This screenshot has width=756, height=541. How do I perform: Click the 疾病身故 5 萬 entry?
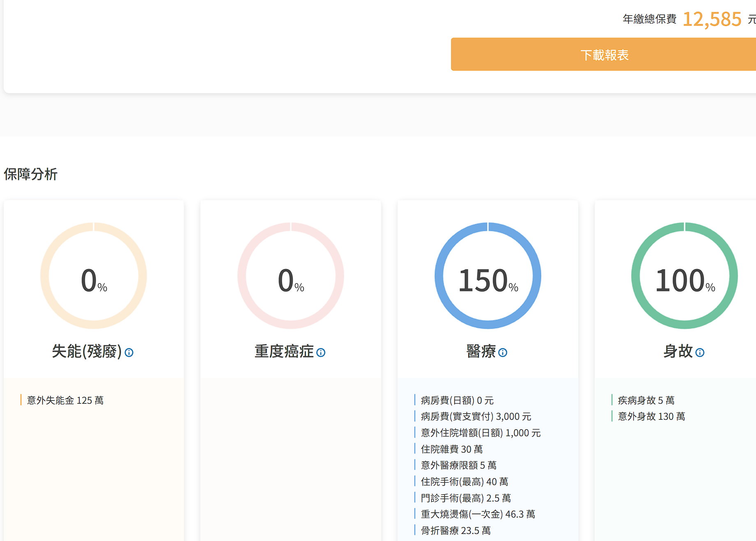click(646, 401)
